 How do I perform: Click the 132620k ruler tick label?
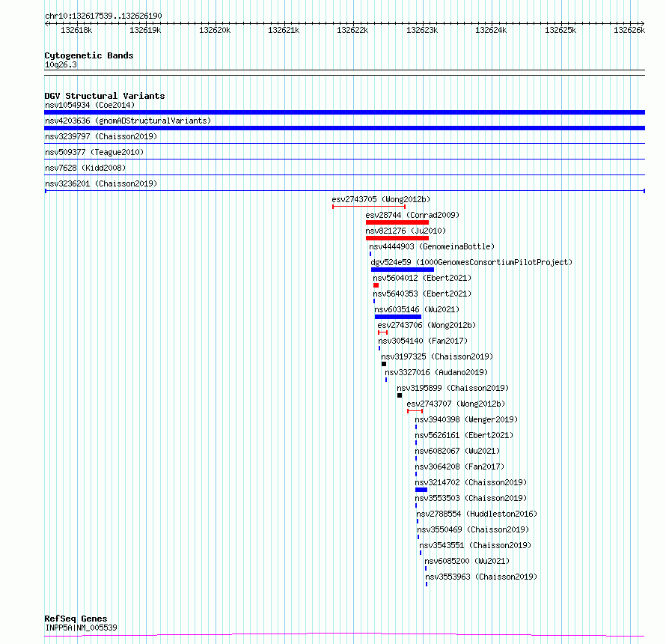coord(215,30)
